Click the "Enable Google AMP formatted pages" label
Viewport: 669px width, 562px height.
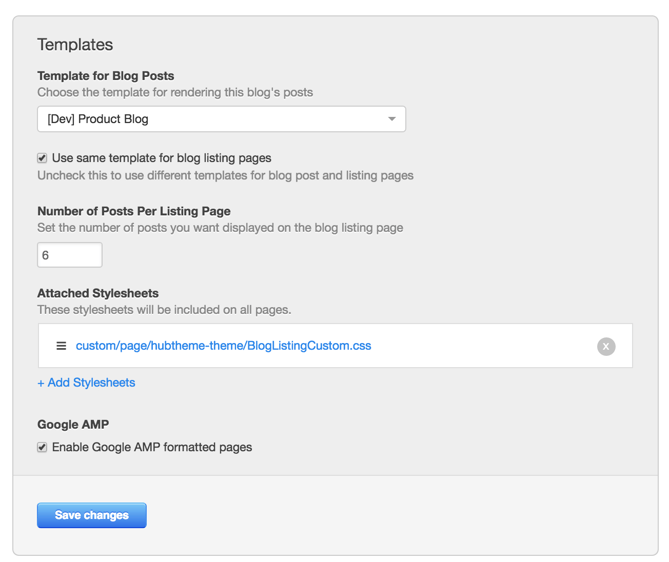click(152, 447)
